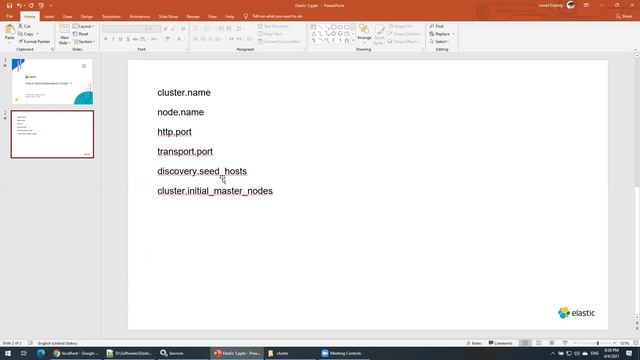Open the Section dropdown

tap(84, 42)
